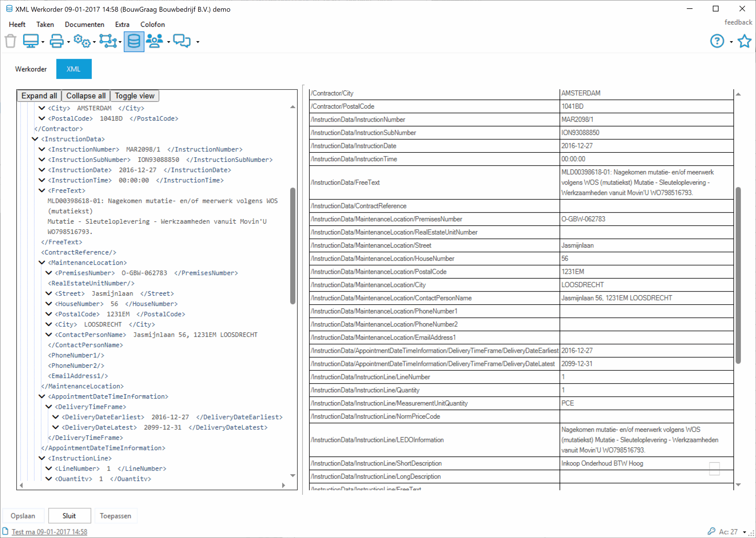Click the chat bubbles icon
This screenshot has width=756, height=538.
pyautogui.click(x=182, y=41)
